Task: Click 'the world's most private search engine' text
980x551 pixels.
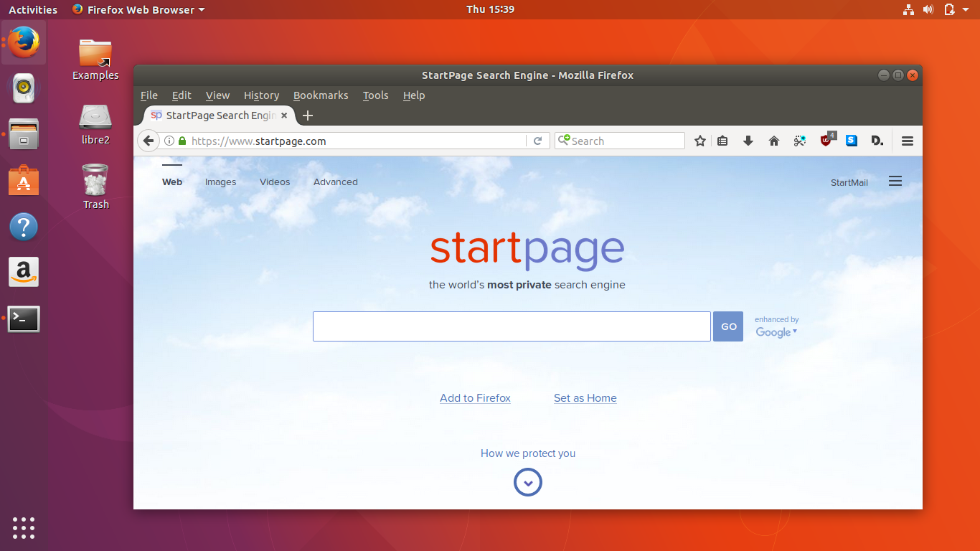Action: (527, 285)
